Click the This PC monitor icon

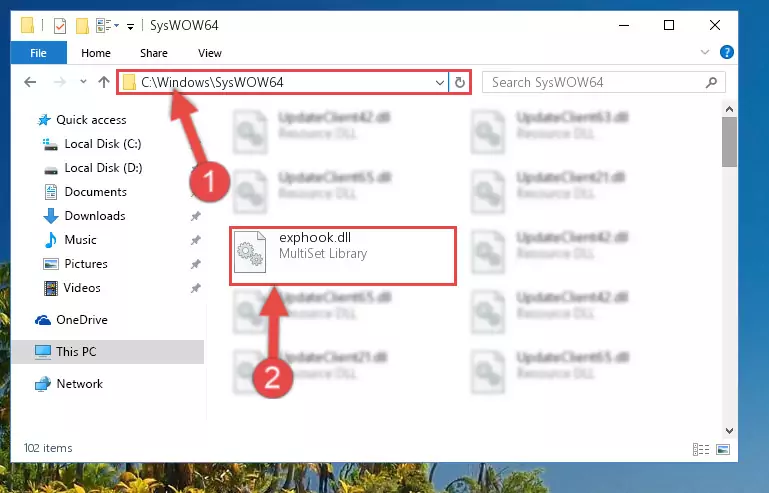point(43,352)
